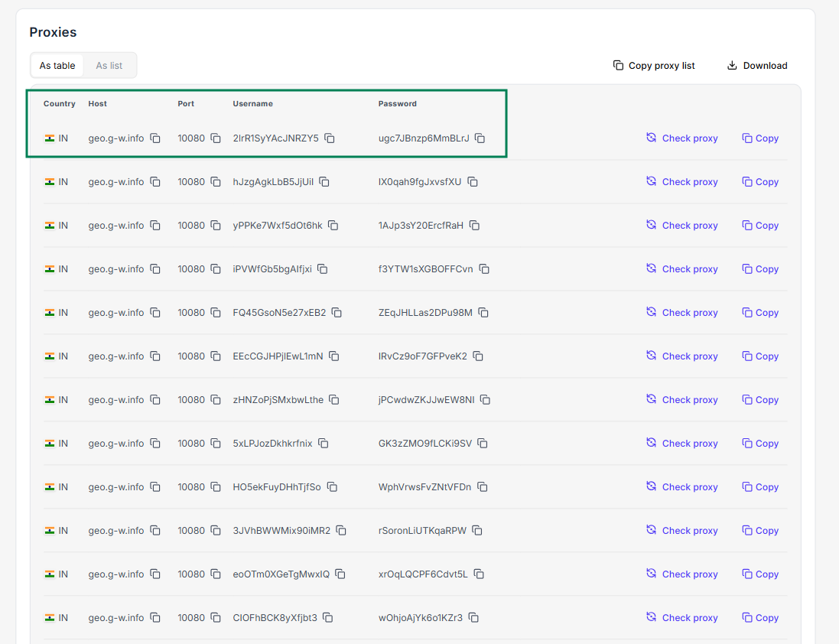Check proxy for the zHNZoPjSMxbwLthe row
The height and width of the screenshot is (644, 839).
[x=681, y=400]
